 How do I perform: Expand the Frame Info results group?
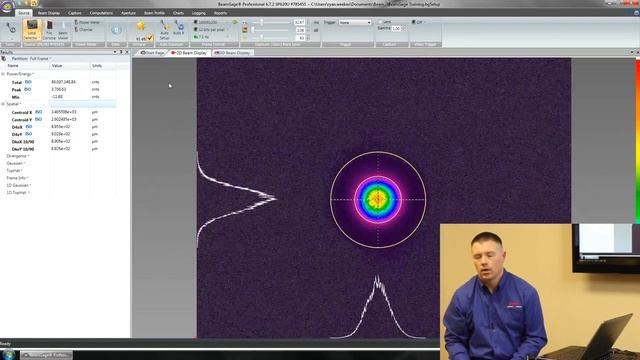(x=17, y=178)
